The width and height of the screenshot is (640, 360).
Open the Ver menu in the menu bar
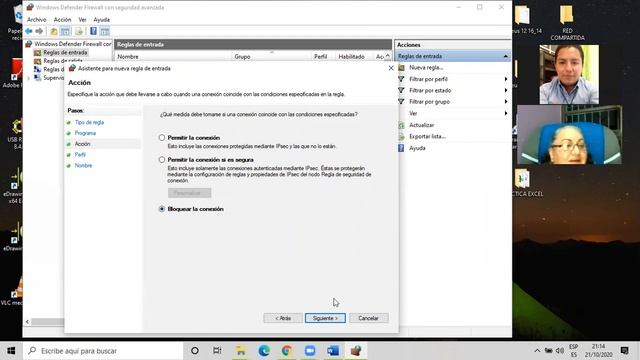[x=82, y=19]
